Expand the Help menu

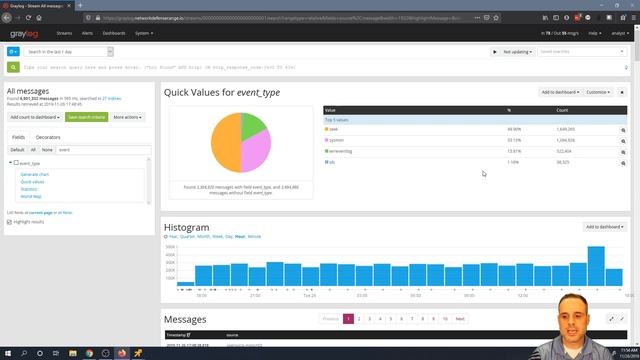tap(595, 33)
